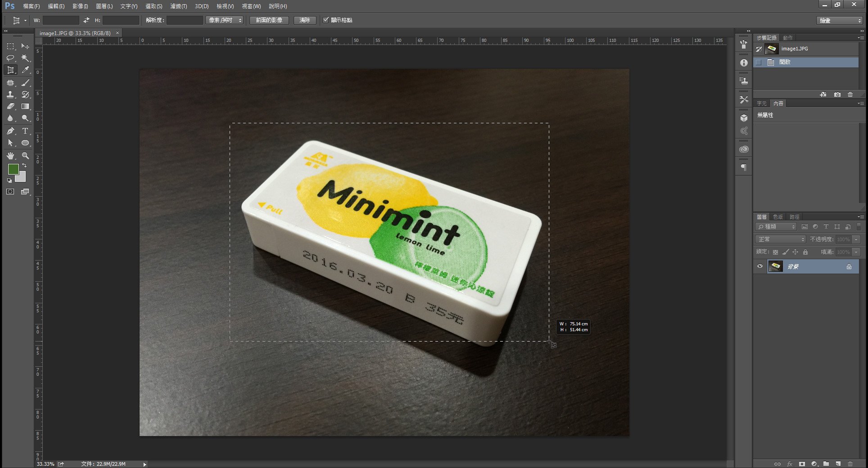Select the Move tool
This screenshot has width=868, height=468.
[x=25, y=46]
